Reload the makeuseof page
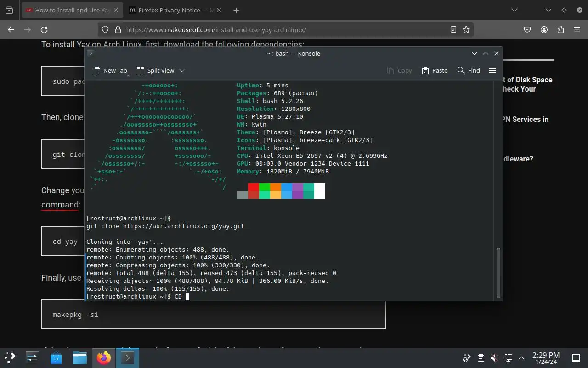The width and height of the screenshot is (588, 368). click(44, 29)
